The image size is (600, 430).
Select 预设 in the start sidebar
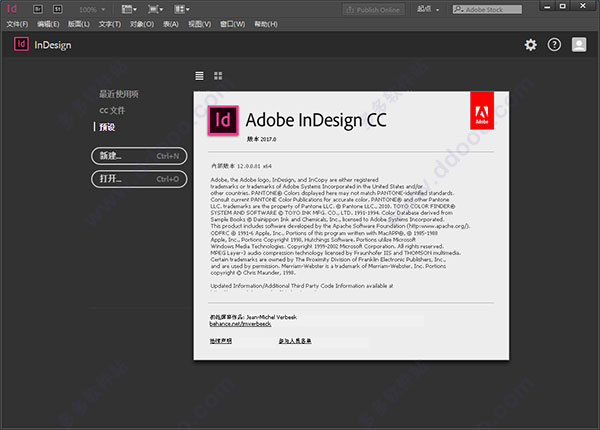(107, 127)
